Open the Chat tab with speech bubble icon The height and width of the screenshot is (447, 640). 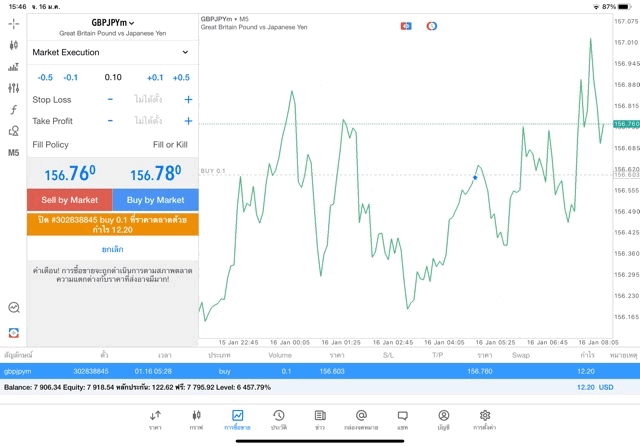click(x=402, y=420)
